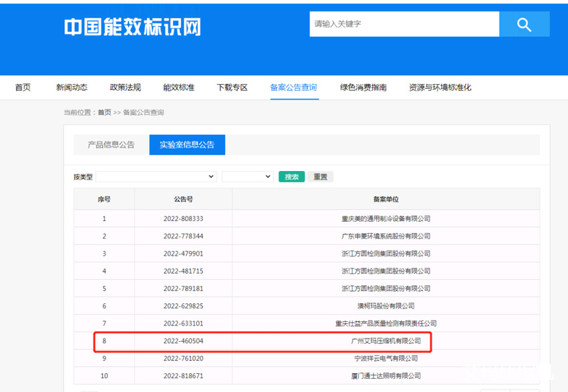Select the 备案公告查询 navigation item
568x392 pixels.
pos(293,87)
